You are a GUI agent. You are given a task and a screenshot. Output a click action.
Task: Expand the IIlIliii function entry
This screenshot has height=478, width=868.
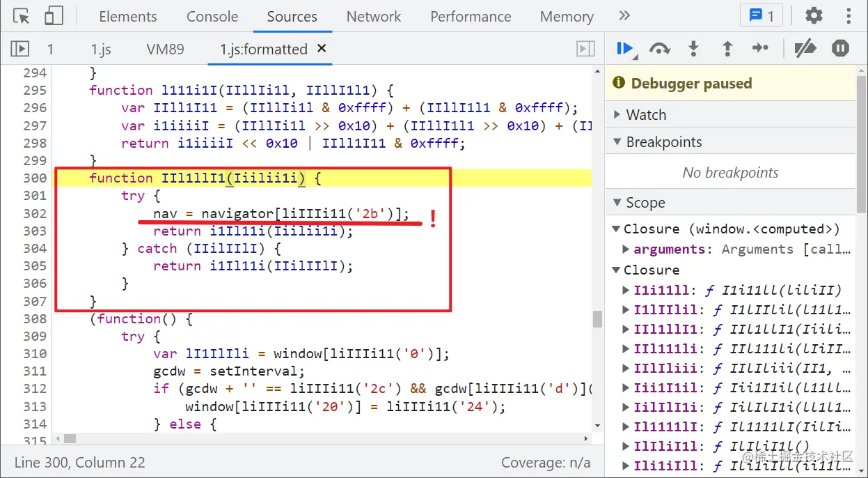pyautogui.click(x=626, y=368)
